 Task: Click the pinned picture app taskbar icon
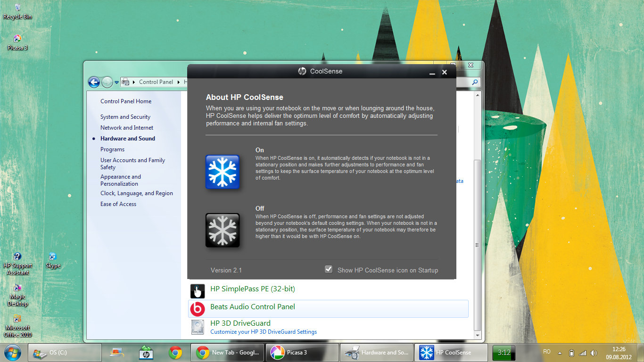tap(117, 353)
